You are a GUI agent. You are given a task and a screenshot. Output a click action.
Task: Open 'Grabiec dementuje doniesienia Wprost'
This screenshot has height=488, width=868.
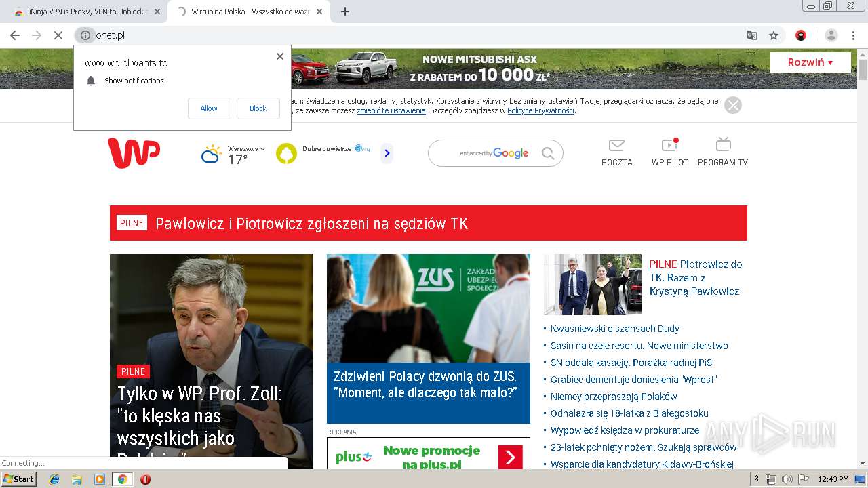pyautogui.click(x=633, y=380)
